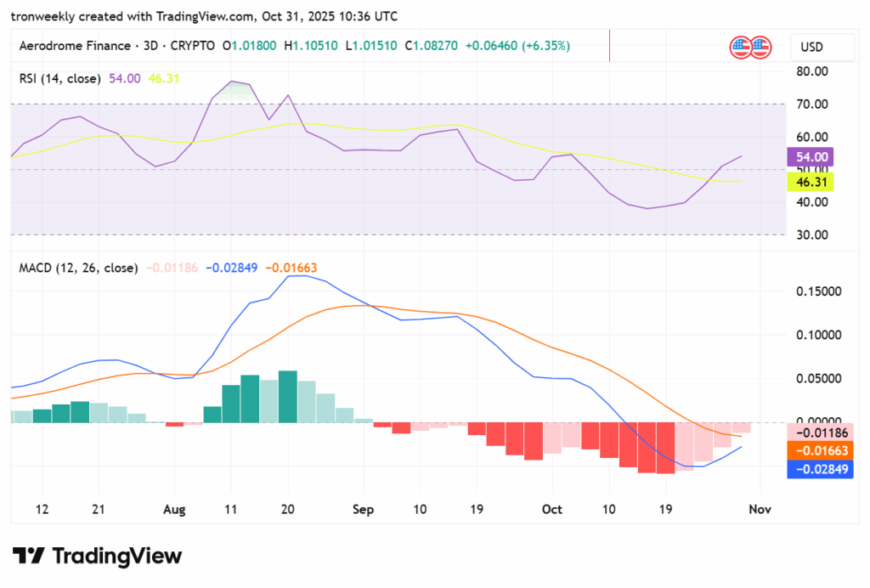The image size is (870, 588).
Task: Click the purple 54.00 RSI axis tag
Action: (x=809, y=156)
